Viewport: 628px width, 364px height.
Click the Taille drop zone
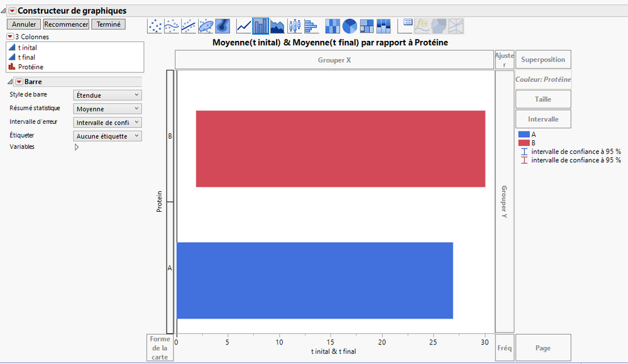[543, 99]
